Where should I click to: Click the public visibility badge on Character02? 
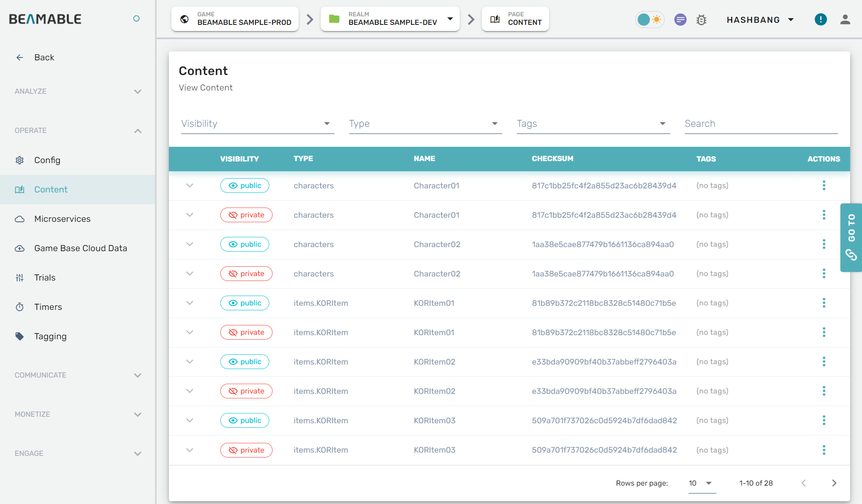click(245, 244)
